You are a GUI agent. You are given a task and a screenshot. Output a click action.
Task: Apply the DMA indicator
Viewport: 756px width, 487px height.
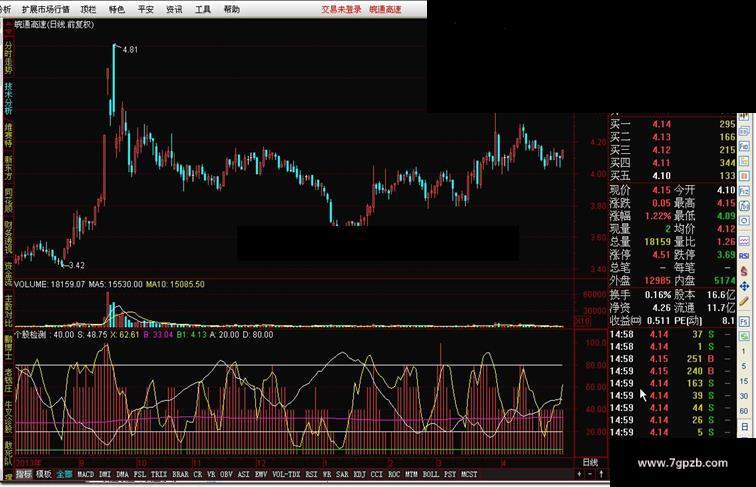click(122, 474)
